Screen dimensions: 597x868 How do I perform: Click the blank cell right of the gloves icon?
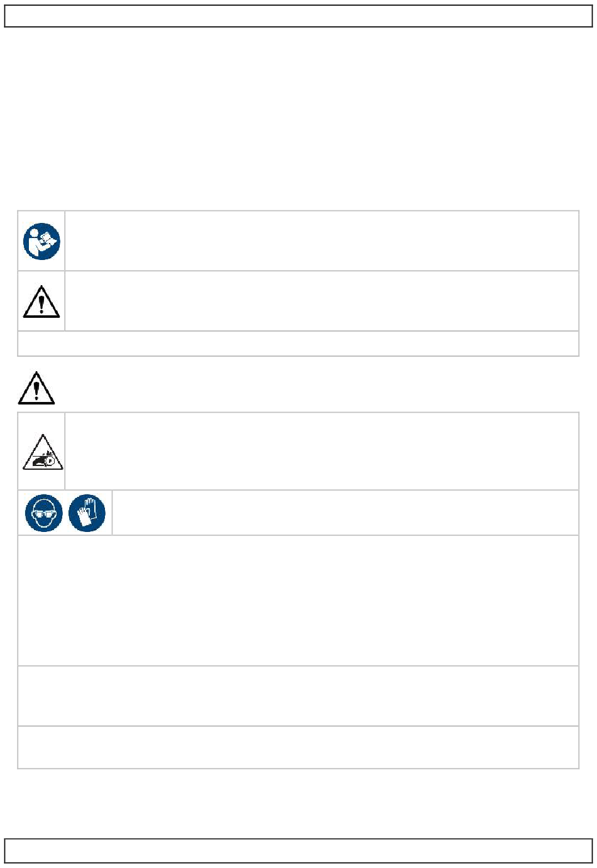(x=345, y=513)
